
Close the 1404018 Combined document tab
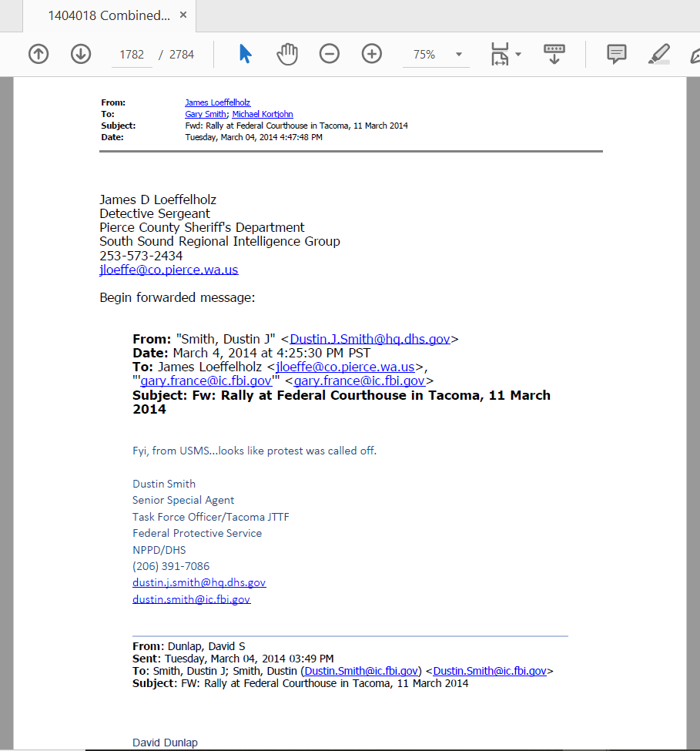point(183,15)
